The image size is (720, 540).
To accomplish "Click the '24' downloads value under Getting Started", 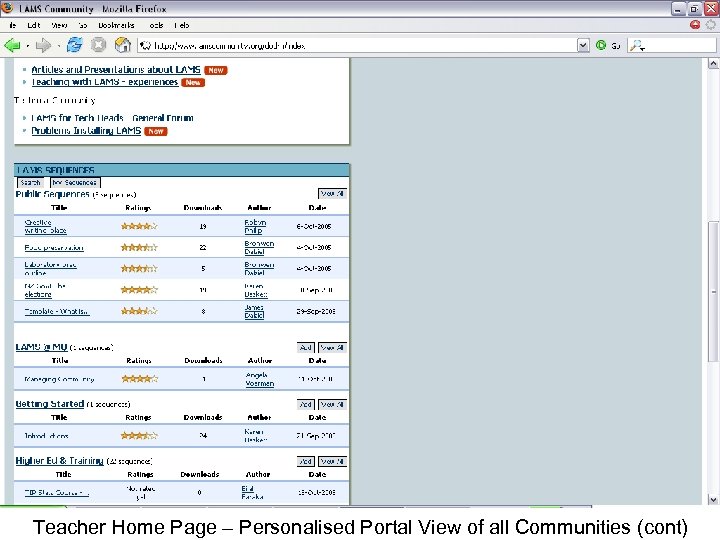I will [x=203, y=435].
